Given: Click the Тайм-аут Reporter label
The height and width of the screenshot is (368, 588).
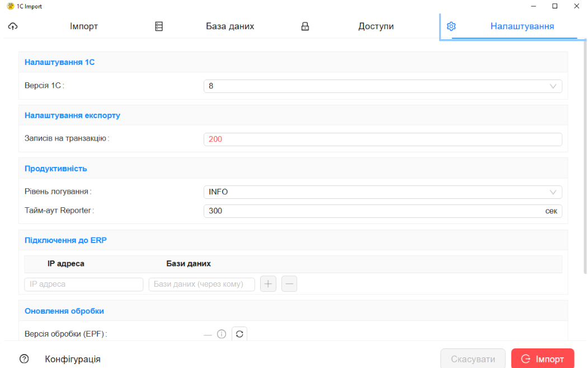Looking at the screenshot, I should pos(59,210).
